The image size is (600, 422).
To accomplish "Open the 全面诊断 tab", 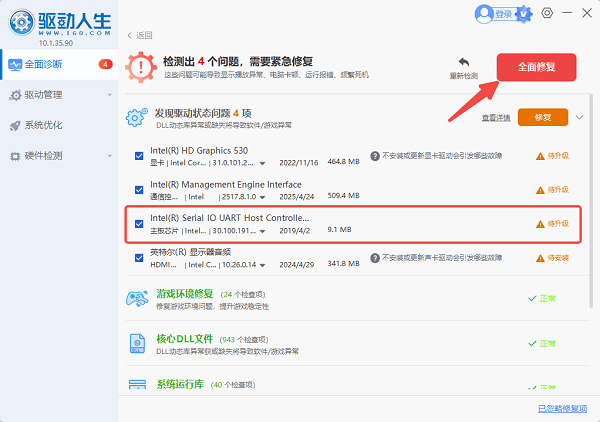I will pyautogui.click(x=60, y=64).
